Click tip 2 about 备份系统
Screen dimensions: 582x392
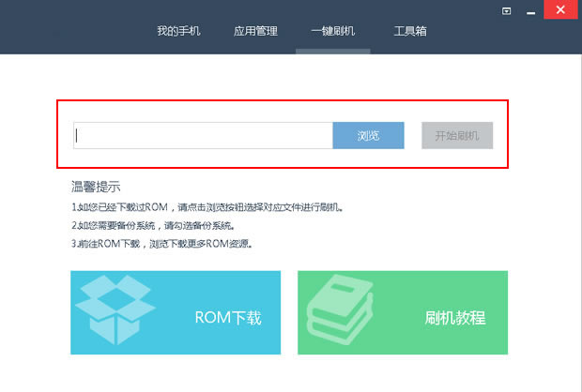click(x=153, y=225)
